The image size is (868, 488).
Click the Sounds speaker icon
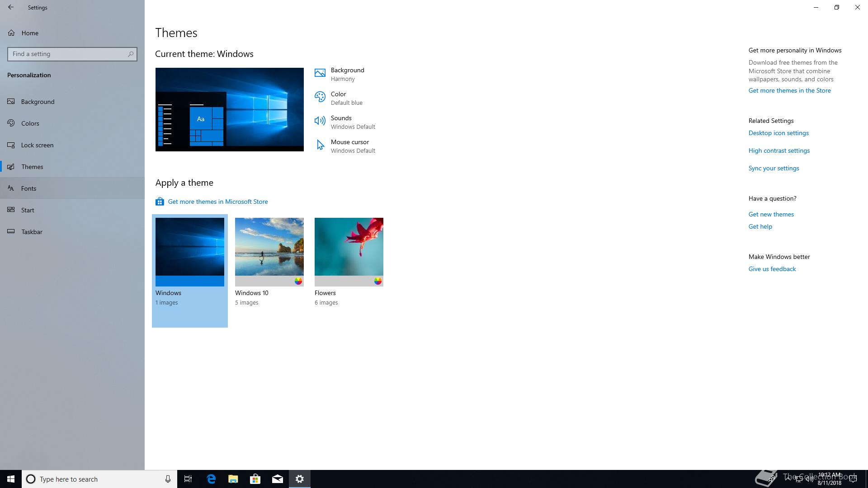point(320,121)
